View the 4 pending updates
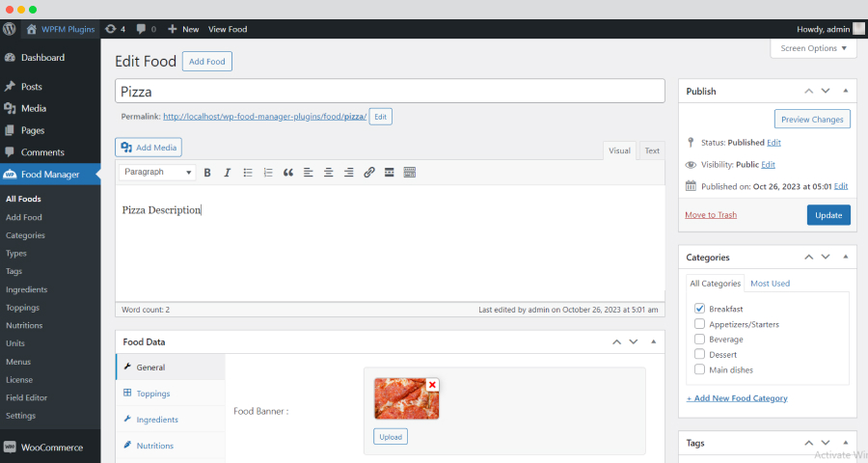Image resolution: width=868 pixels, height=463 pixels. pyautogui.click(x=115, y=29)
